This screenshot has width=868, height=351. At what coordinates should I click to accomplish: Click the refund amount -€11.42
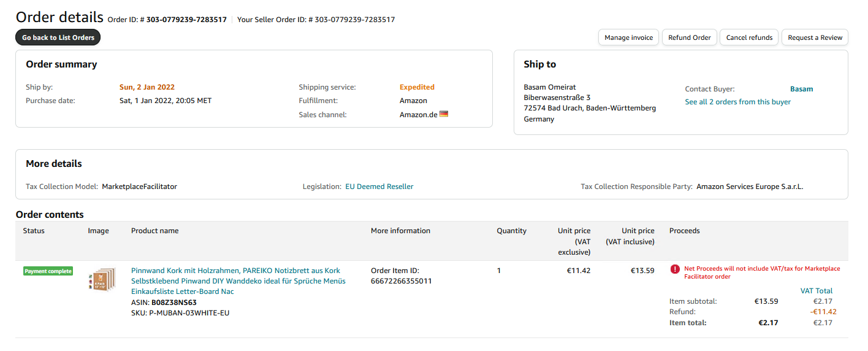click(x=823, y=312)
